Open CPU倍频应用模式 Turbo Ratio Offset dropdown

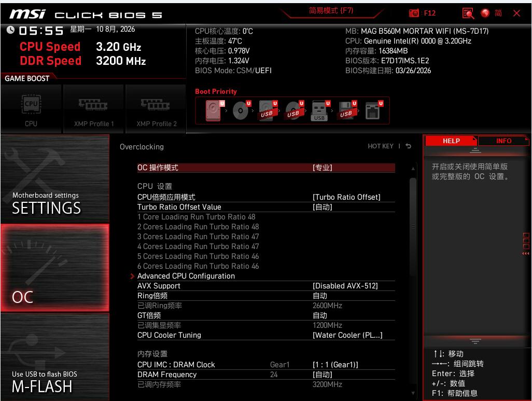(266, 197)
